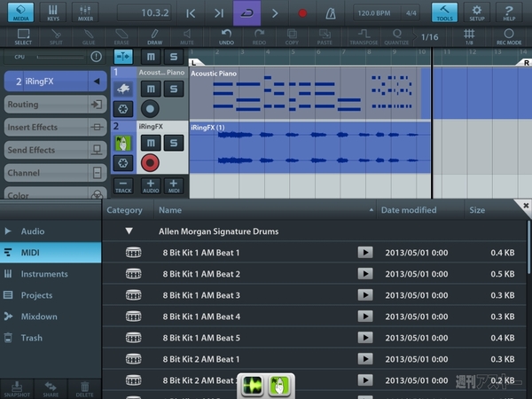Expand the Routing section

(x=55, y=104)
